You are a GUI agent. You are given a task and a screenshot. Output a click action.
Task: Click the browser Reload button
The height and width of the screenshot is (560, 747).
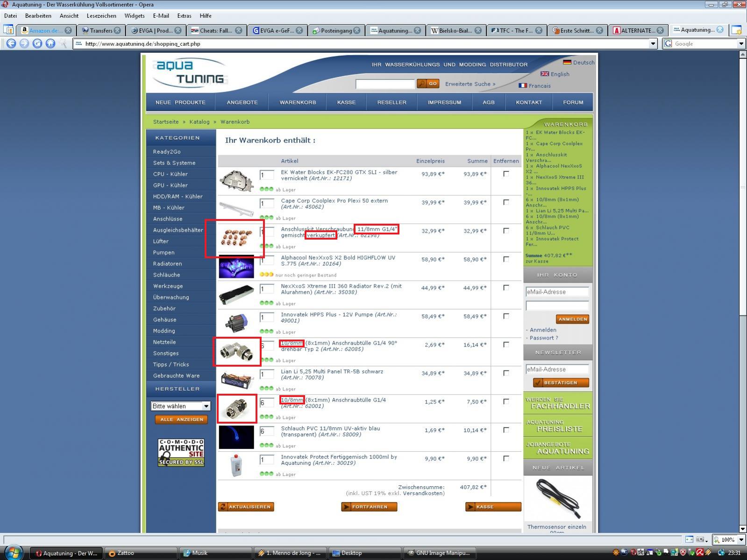(37, 43)
